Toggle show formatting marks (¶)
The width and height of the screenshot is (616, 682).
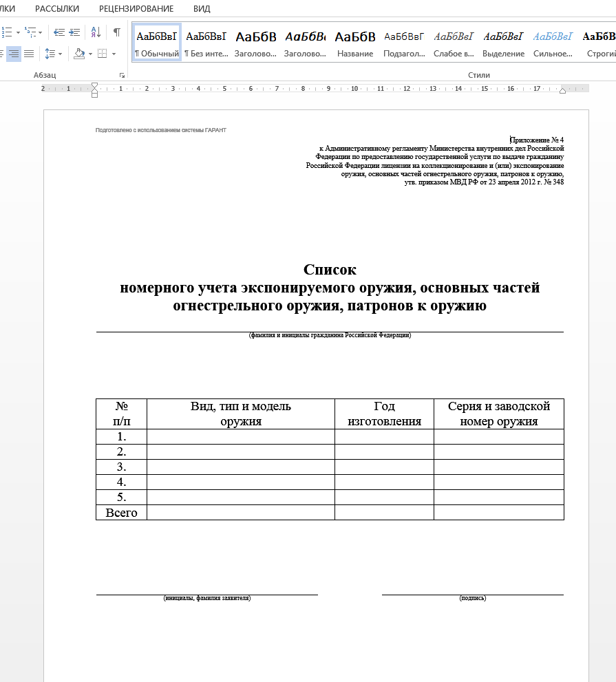tap(116, 32)
